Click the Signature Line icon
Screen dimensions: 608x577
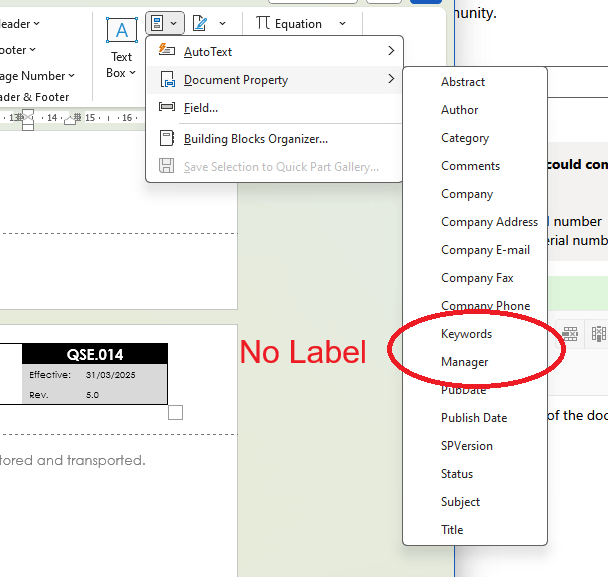click(200, 23)
